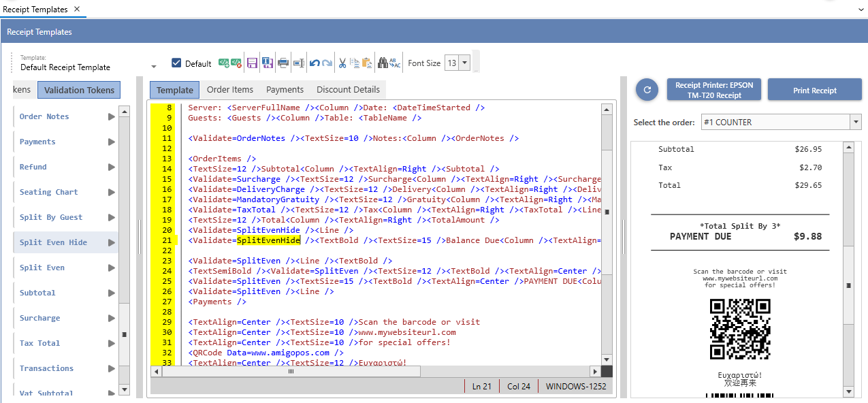
Task: Save the template with the floppy disk icon
Action: 252,63
